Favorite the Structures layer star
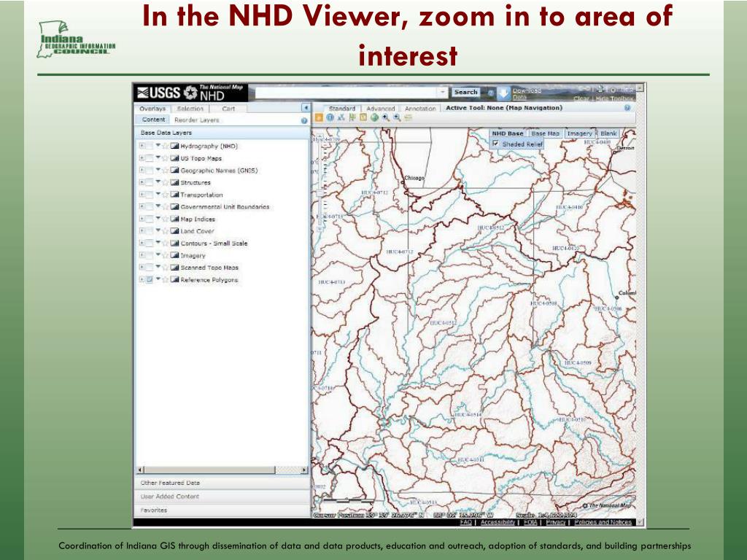The height and width of the screenshot is (560, 747). click(166, 182)
